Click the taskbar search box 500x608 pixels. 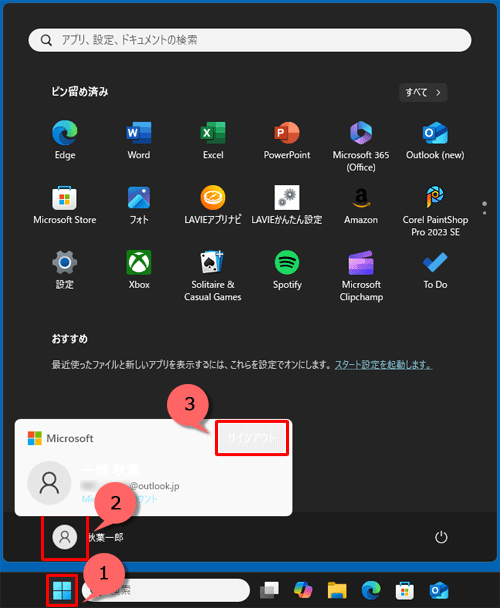[166, 591]
